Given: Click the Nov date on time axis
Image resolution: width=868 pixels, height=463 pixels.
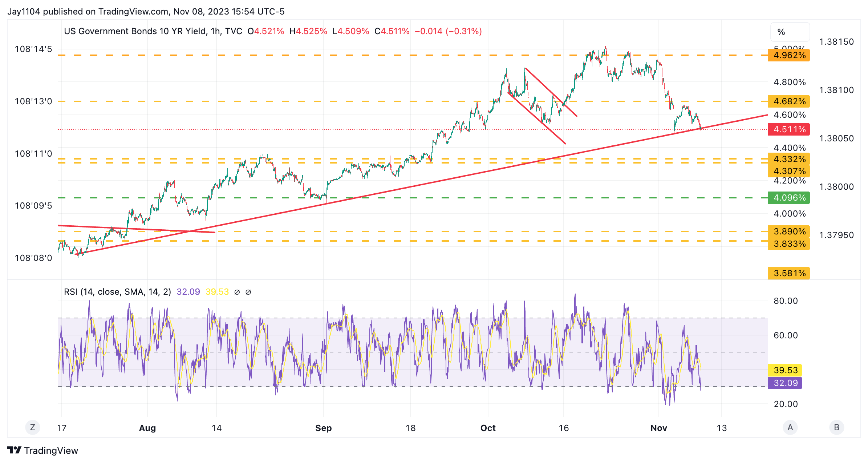Looking at the screenshot, I should click(x=659, y=428).
